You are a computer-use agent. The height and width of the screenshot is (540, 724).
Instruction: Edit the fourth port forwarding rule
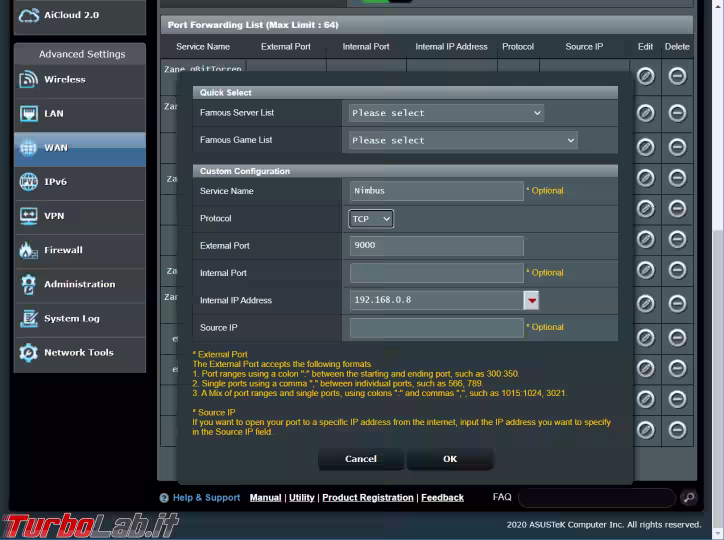tap(646, 178)
